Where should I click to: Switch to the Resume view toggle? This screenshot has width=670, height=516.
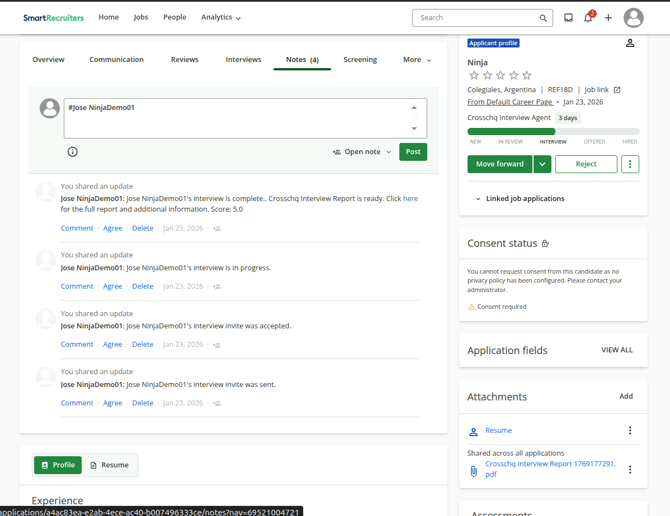(x=110, y=465)
